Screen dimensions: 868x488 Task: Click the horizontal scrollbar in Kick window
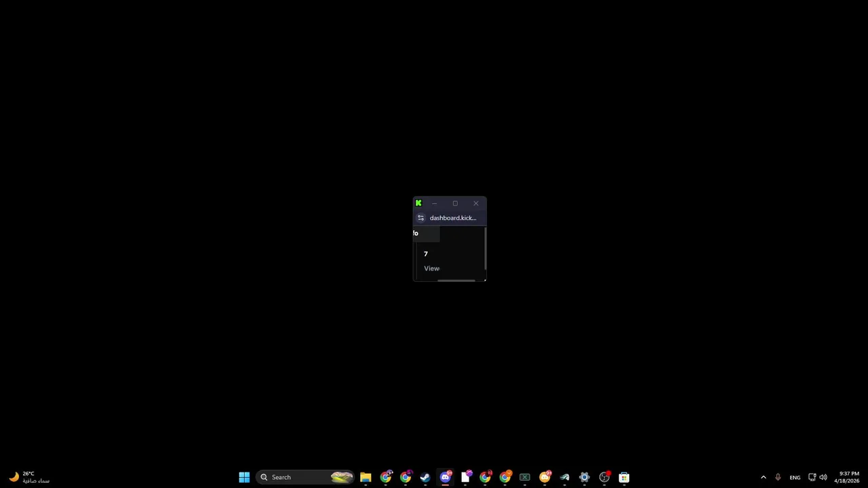[x=456, y=280]
